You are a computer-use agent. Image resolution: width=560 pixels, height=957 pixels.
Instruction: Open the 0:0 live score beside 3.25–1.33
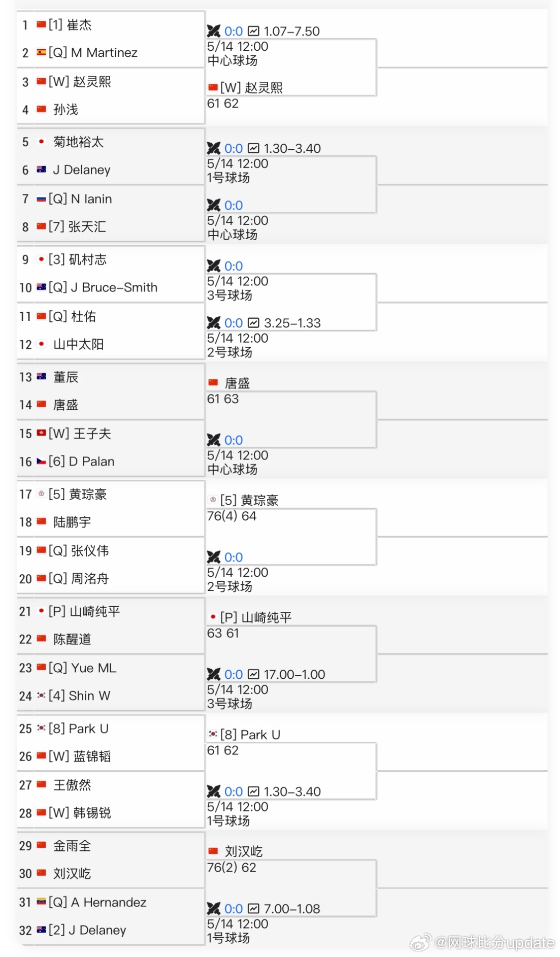[x=234, y=323]
